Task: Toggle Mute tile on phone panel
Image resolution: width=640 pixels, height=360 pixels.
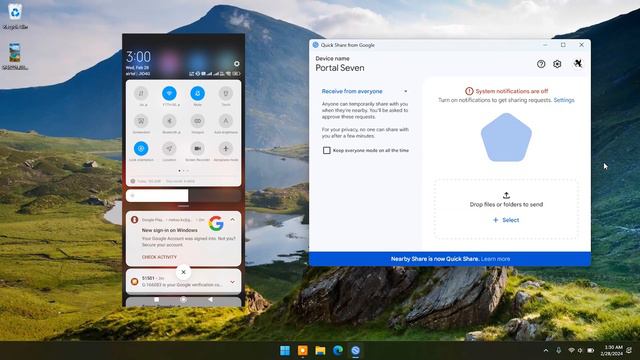Action: coord(198,93)
